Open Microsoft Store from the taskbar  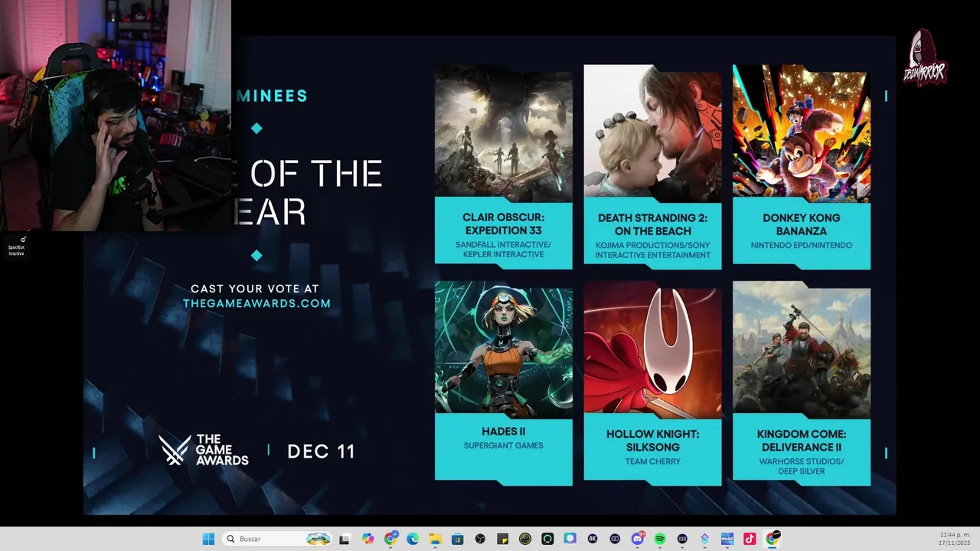[x=458, y=539]
